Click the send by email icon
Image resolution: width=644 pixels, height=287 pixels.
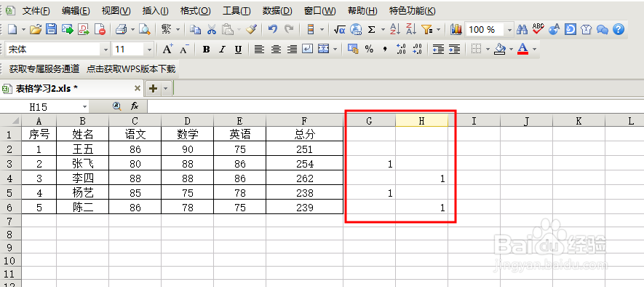pos(68,29)
